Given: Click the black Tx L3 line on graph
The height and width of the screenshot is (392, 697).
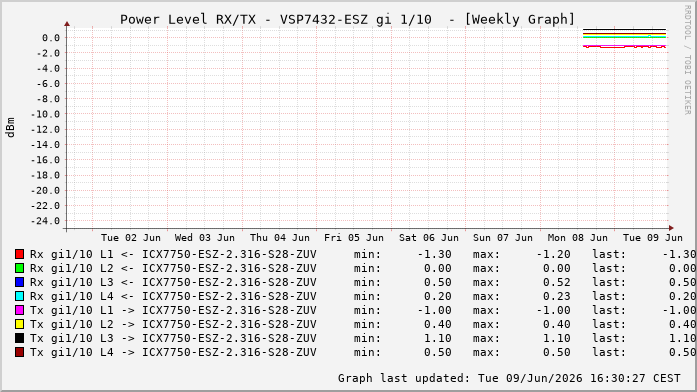Looking at the screenshot, I should (x=624, y=29).
